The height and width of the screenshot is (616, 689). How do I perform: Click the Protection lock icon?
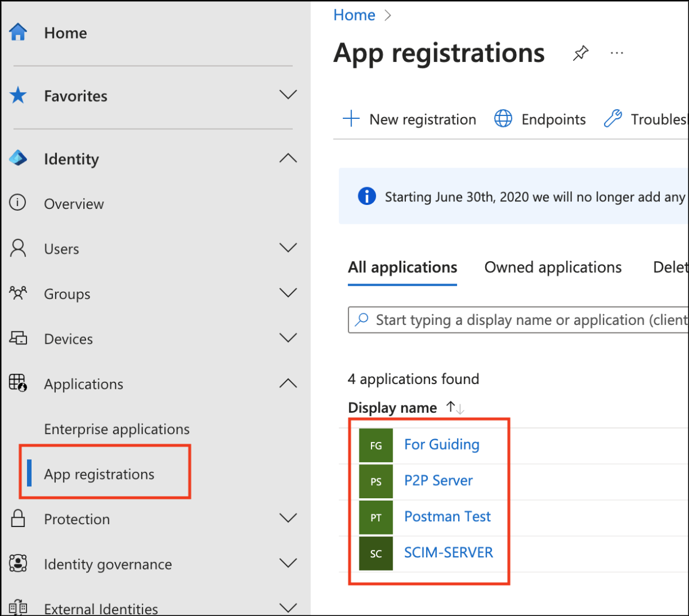pos(18,518)
